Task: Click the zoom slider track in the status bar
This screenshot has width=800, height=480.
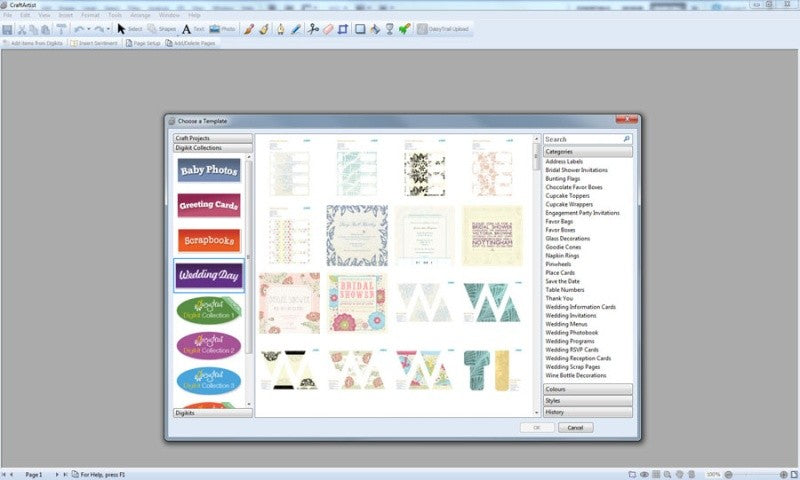Action: tap(756, 474)
